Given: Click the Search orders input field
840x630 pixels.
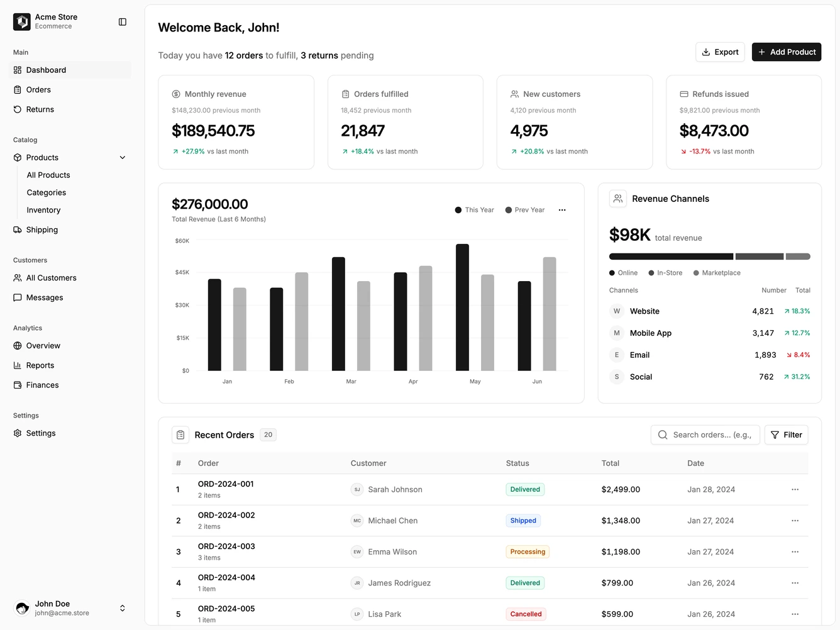Looking at the screenshot, I should click(705, 434).
